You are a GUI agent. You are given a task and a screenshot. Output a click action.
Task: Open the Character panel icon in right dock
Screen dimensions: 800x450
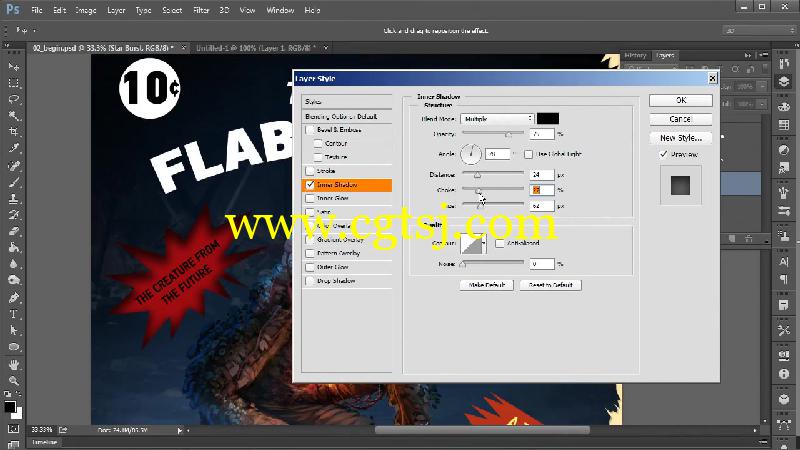(x=784, y=262)
